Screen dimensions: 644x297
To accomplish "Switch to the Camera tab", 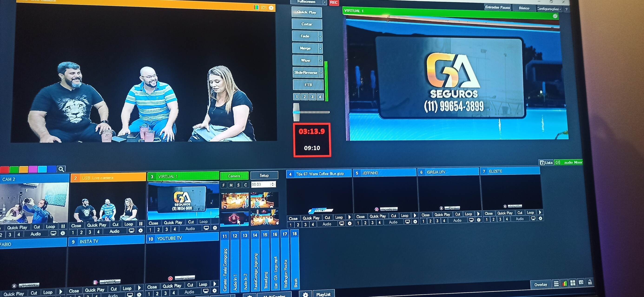I will (234, 176).
